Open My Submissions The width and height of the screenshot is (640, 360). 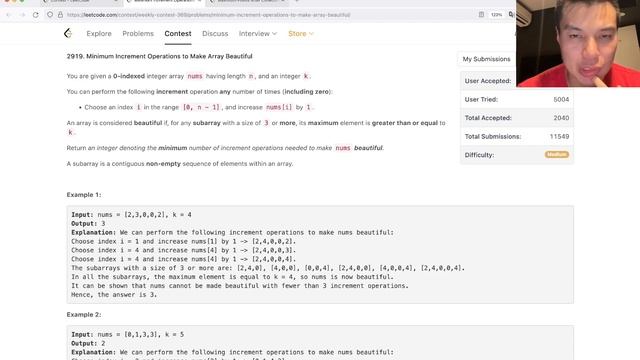tap(486, 59)
